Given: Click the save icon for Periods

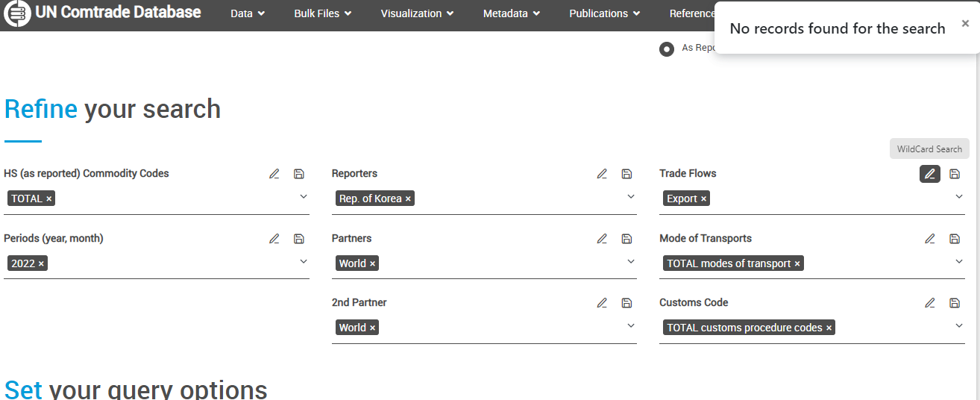Looking at the screenshot, I should (x=299, y=239).
